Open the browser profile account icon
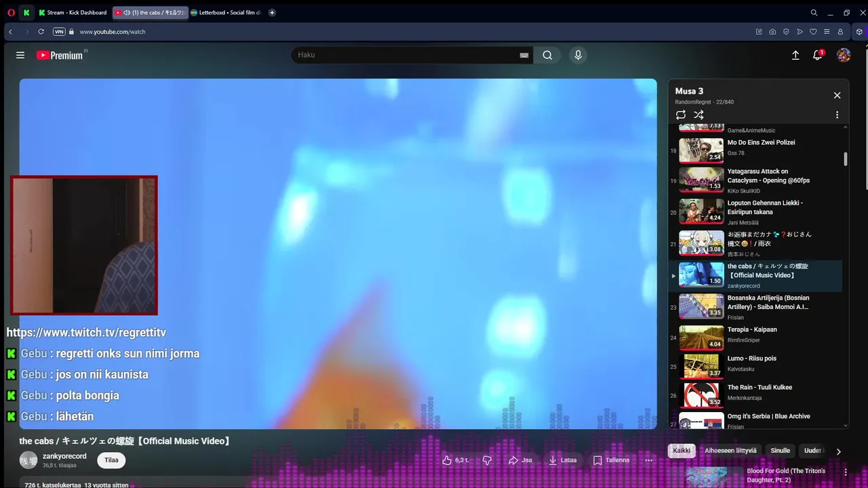The image size is (868, 488). (x=840, y=32)
